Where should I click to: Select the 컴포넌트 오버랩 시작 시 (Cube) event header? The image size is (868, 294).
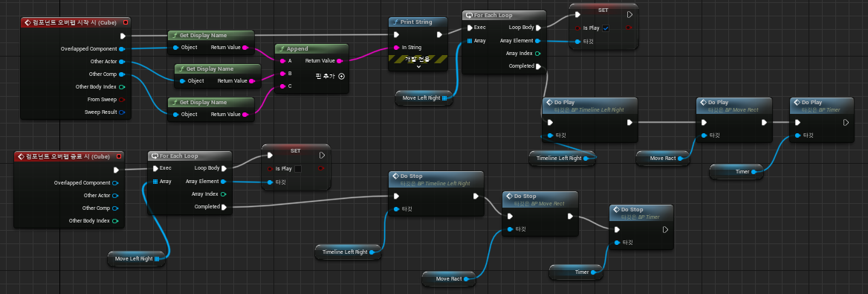tap(76, 22)
